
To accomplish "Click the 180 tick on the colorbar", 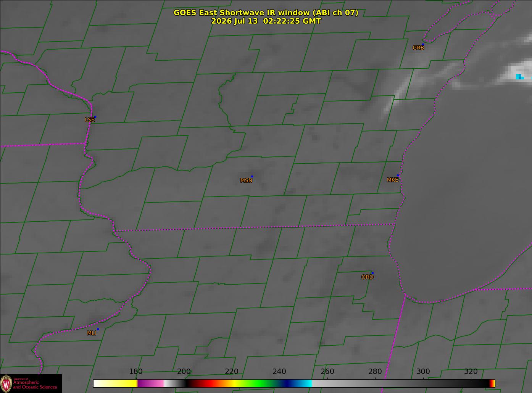I will pos(136,372).
